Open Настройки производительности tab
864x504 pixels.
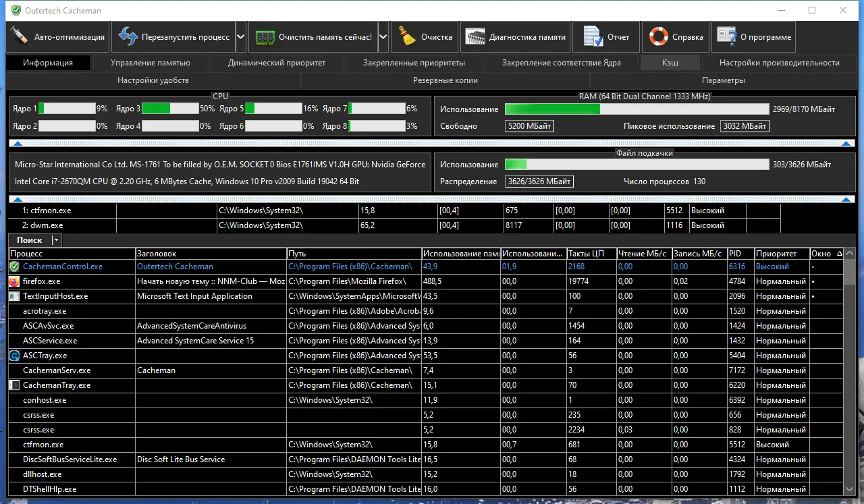780,63
